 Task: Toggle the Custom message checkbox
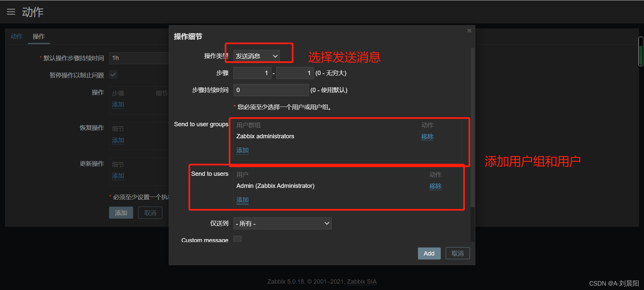237,239
